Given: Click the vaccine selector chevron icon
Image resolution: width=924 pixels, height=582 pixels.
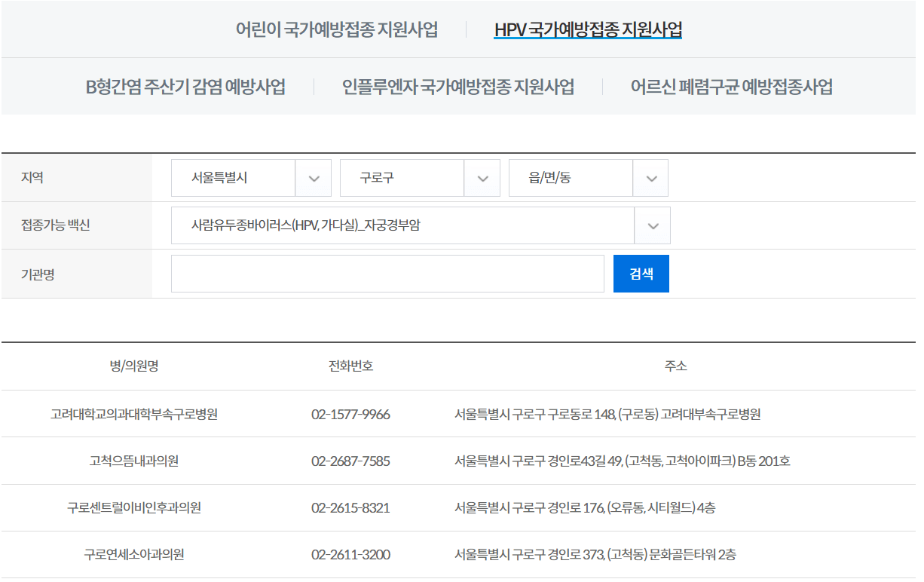Looking at the screenshot, I should tap(651, 225).
